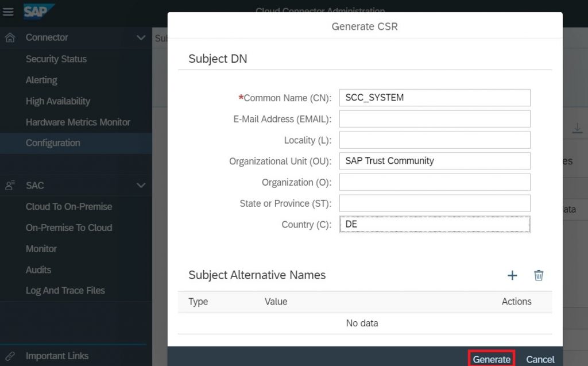Go to High Availability
Viewport: 588px width, 366px height.
point(58,101)
